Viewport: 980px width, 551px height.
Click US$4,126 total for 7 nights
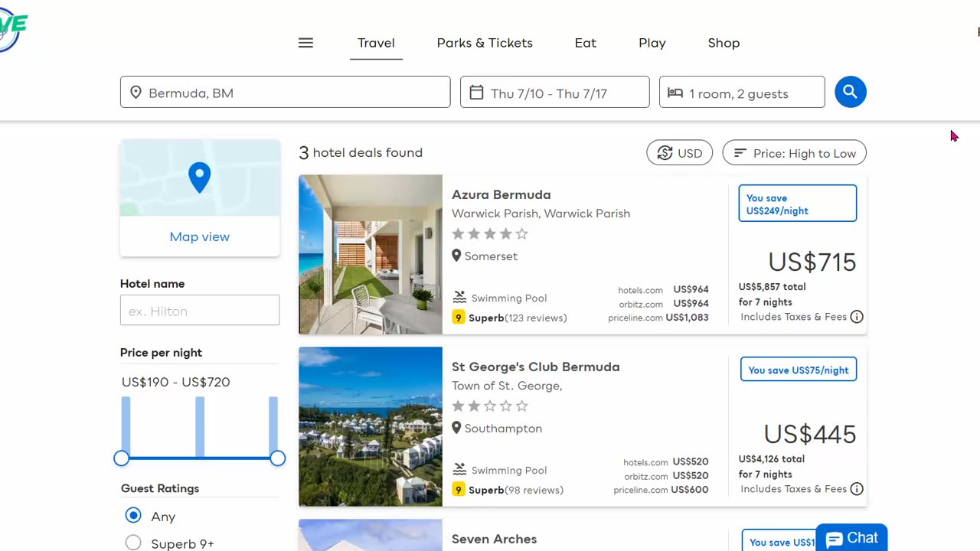click(772, 467)
